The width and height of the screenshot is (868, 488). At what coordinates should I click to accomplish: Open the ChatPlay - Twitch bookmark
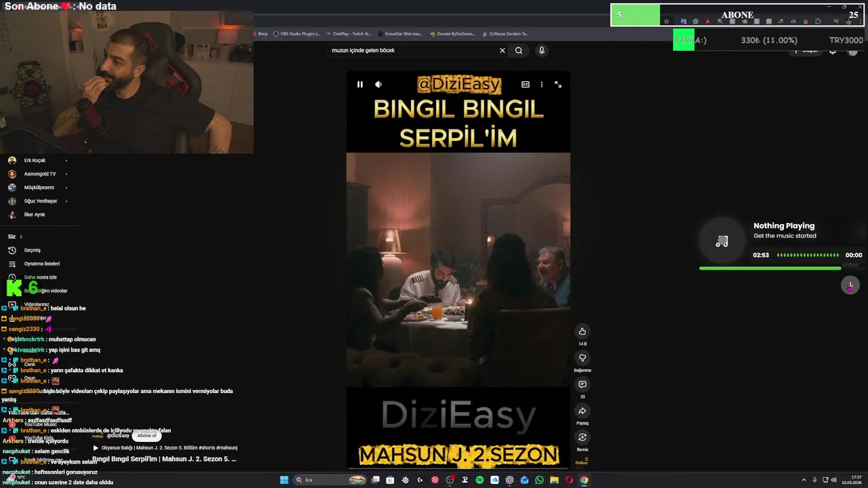pyautogui.click(x=348, y=34)
